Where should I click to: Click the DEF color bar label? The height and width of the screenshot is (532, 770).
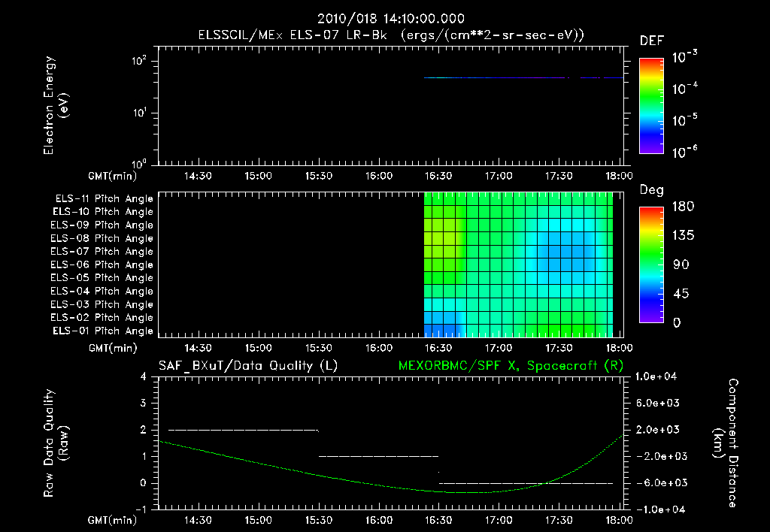pos(652,41)
